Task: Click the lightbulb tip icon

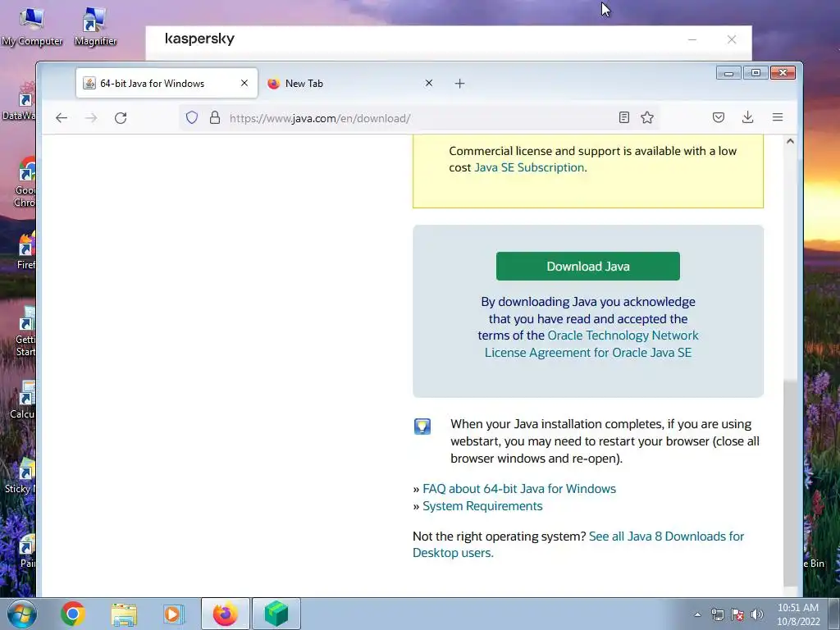Action: (422, 427)
